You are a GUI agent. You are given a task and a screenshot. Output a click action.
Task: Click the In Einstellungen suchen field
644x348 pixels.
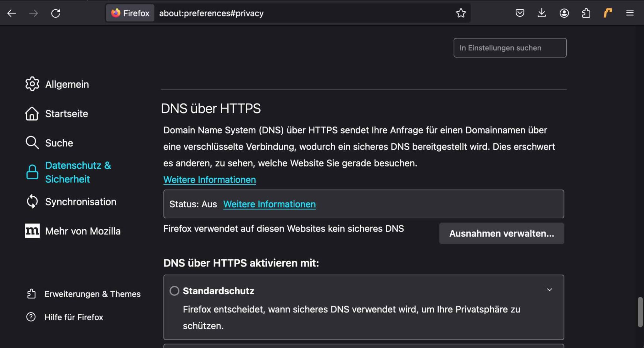click(510, 48)
